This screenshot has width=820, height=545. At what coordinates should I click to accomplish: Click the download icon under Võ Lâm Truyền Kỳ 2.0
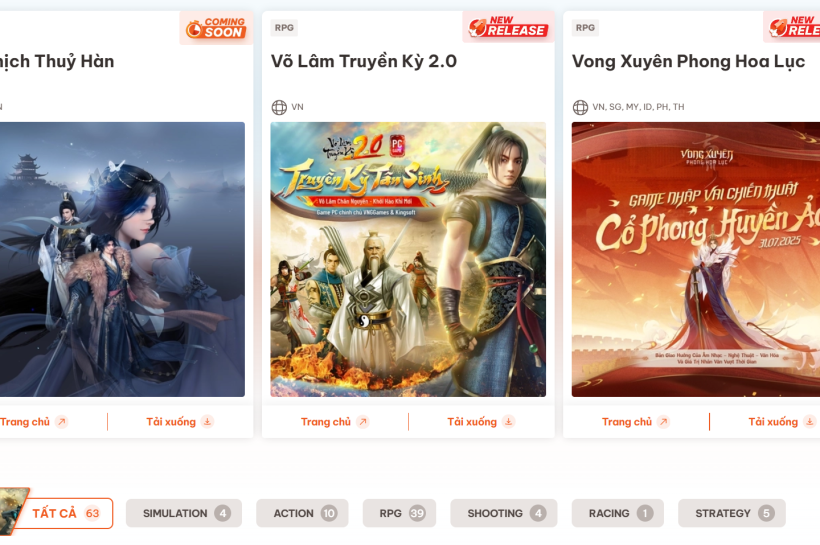click(508, 422)
